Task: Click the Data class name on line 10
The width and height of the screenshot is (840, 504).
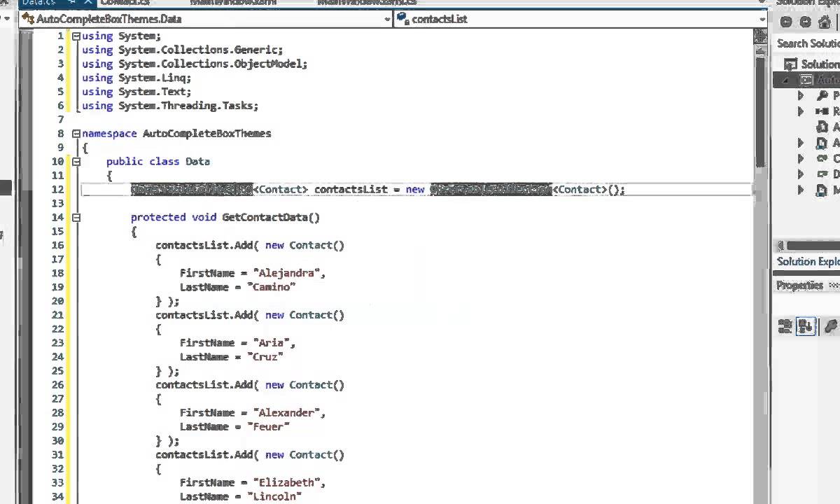Action: [x=197, y=162]
